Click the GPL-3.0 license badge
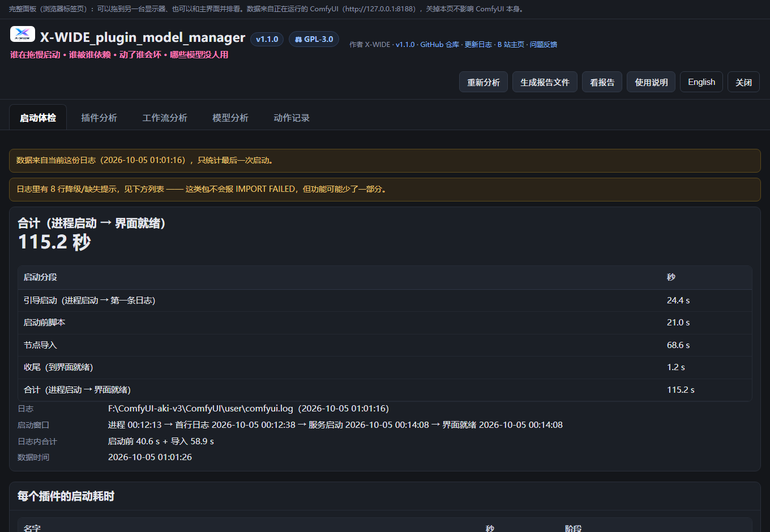 (314, 39)
